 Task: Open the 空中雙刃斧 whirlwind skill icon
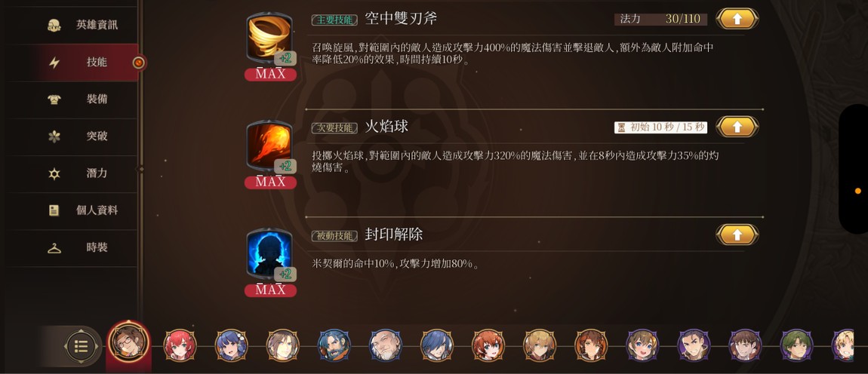point(269,38)
